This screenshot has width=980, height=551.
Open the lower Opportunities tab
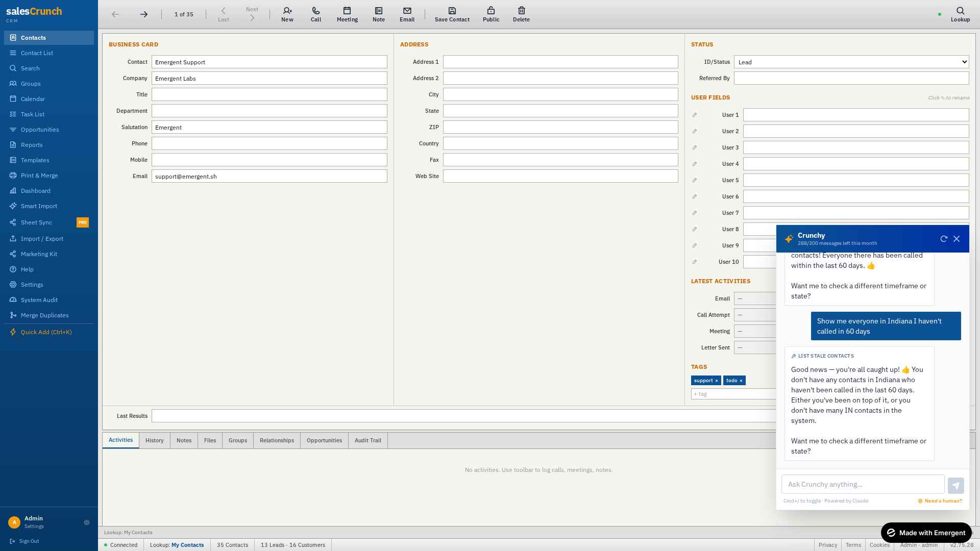point(324,440)
